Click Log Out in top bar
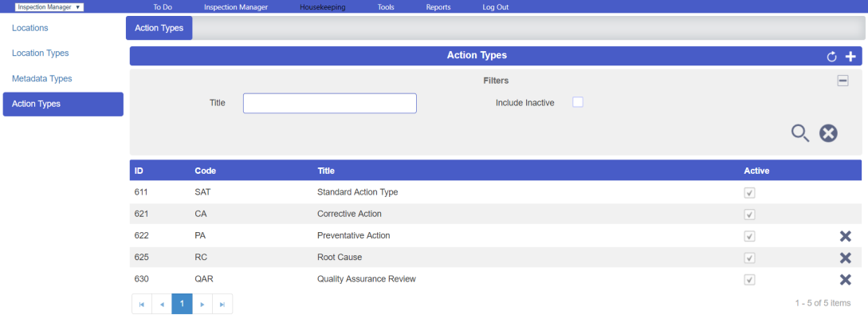The height and width of the screenshot is (319, 868). 496,7
